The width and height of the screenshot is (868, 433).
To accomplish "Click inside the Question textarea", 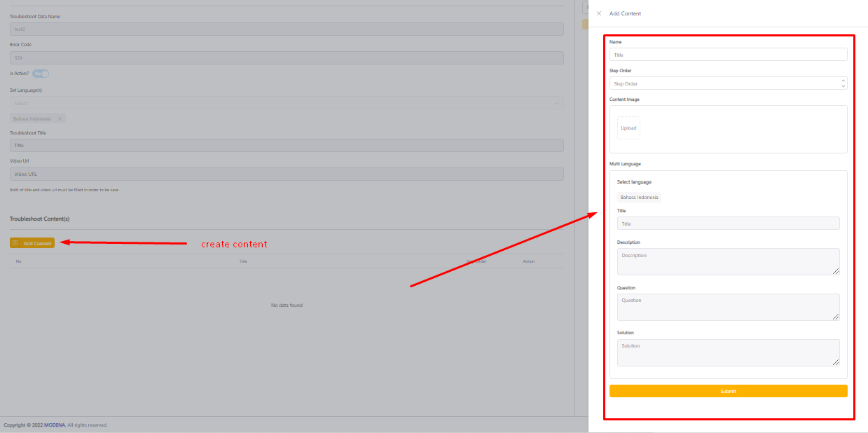I will (727, 307).
